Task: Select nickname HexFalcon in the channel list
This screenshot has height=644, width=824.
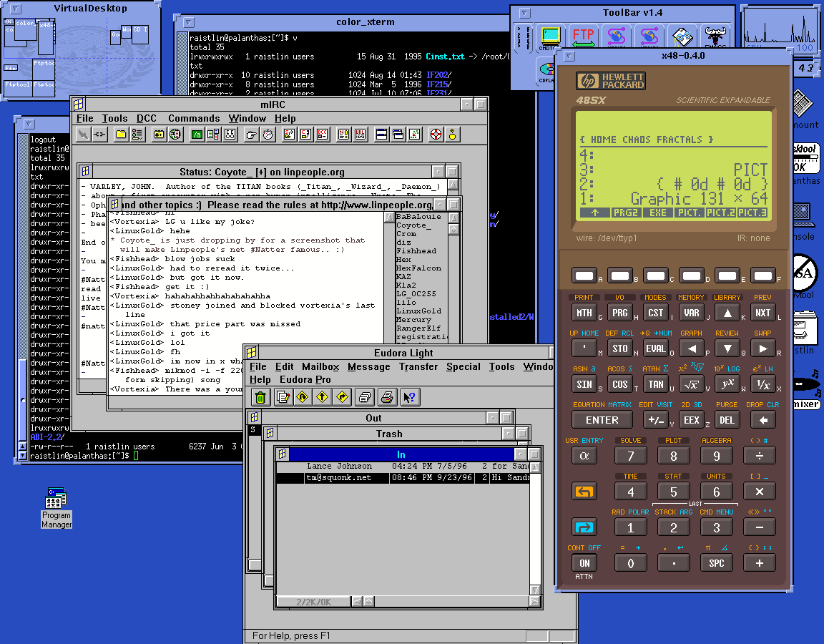Action: (x=418, y=268)
